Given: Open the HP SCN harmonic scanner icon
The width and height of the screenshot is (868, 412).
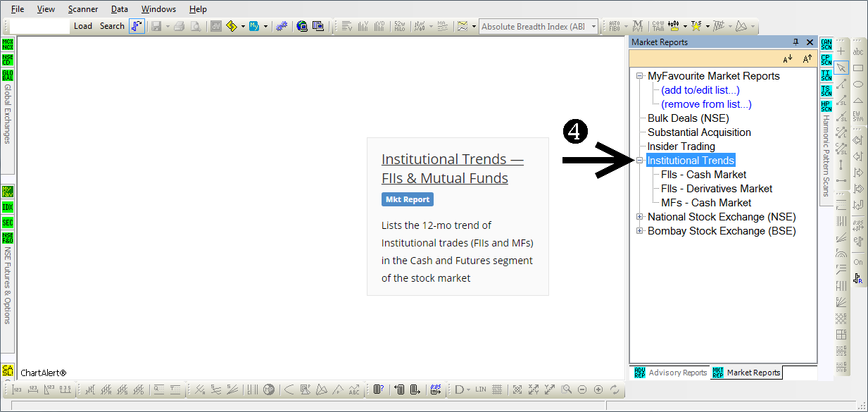Looking at the screenshot, I should pyautogui.click(x=826, y=106).
